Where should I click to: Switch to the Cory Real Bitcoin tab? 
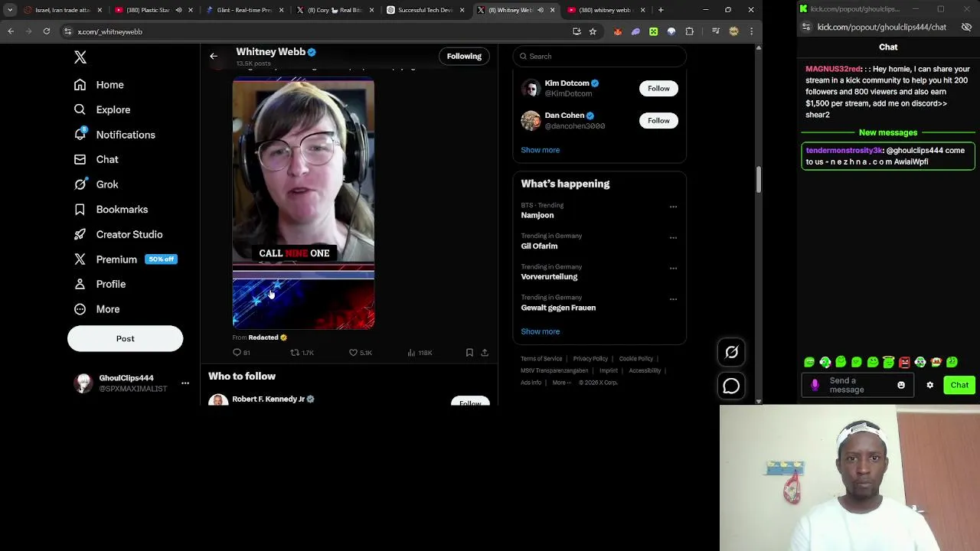(x=335, y=10)
